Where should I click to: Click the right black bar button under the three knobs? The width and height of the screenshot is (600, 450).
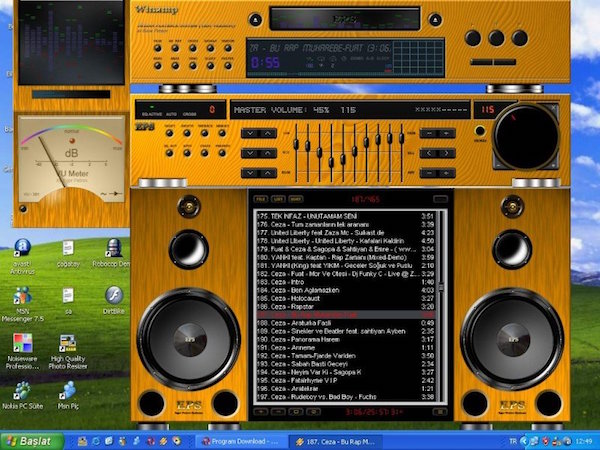tap(505, 62)
